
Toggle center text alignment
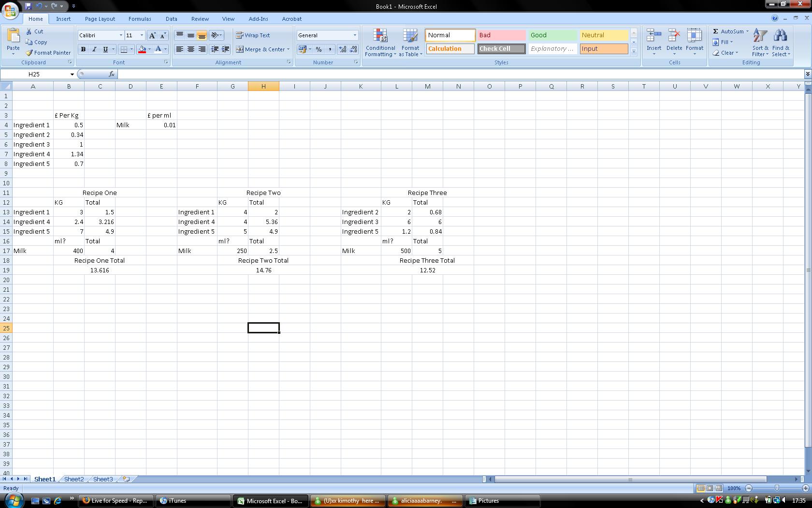pyautogui.click(x=191, y=49)
